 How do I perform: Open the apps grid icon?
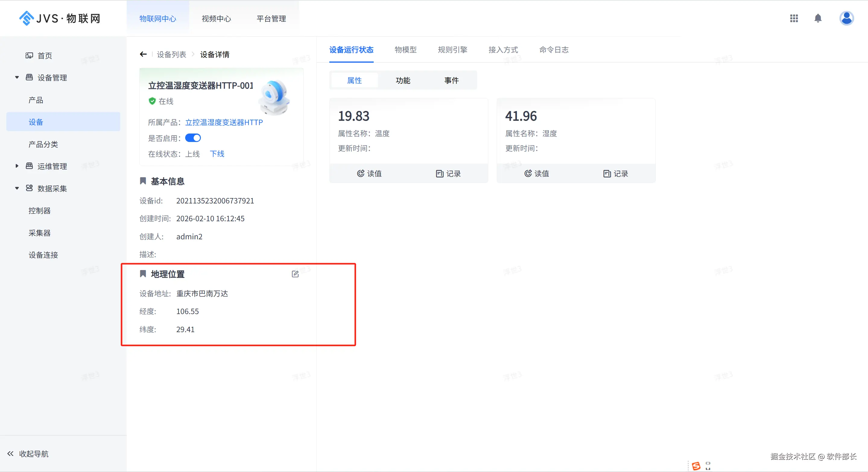click(794, 18)
